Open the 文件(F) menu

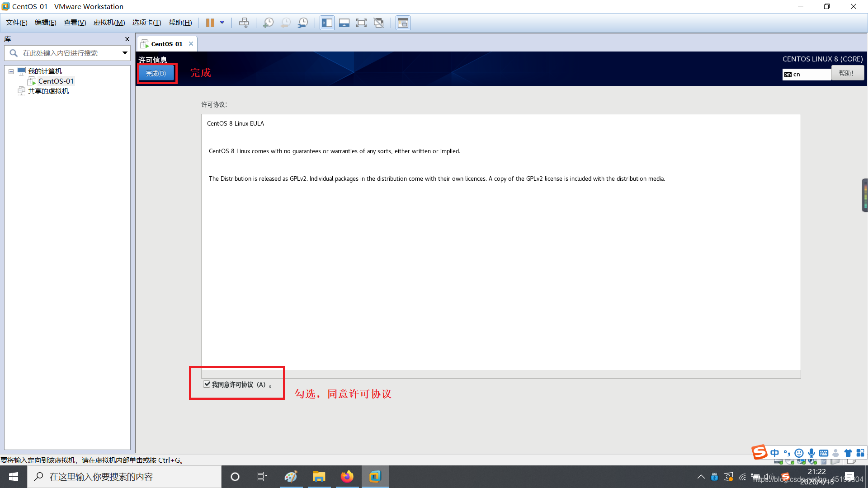17,23
